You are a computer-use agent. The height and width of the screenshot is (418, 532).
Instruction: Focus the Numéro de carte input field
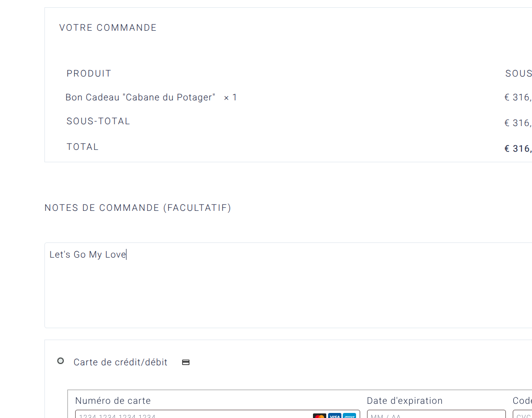click(192, 415)
